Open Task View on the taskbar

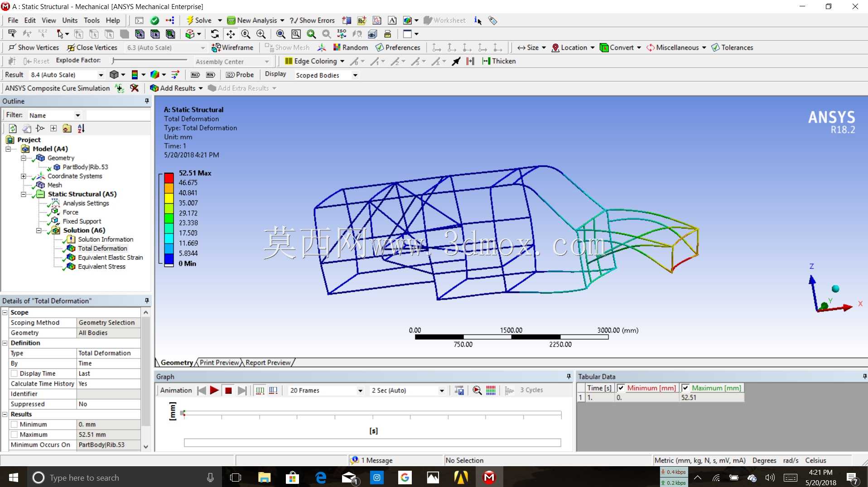point(236,477)
